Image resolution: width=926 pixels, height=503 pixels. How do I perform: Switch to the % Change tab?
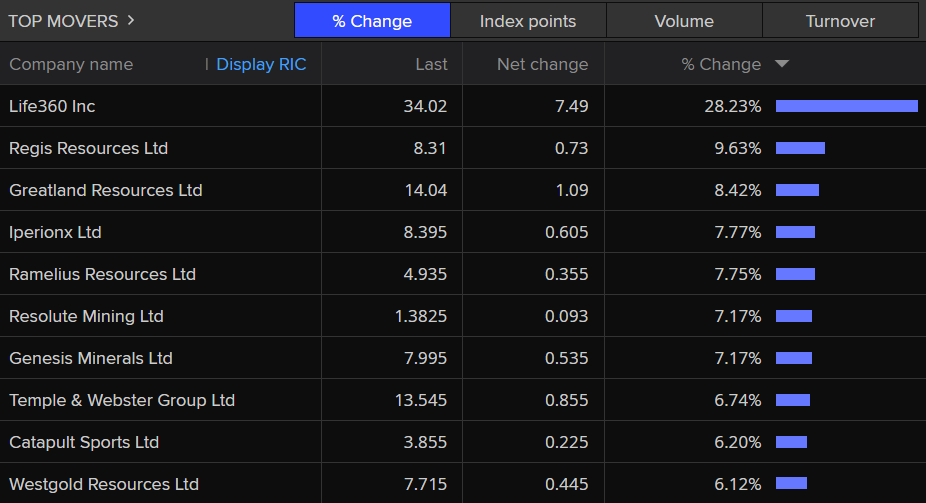tap(372, 21)
